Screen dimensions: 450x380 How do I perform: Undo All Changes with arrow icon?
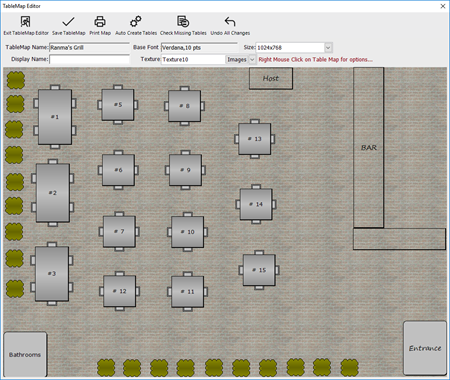pos(230,22)
